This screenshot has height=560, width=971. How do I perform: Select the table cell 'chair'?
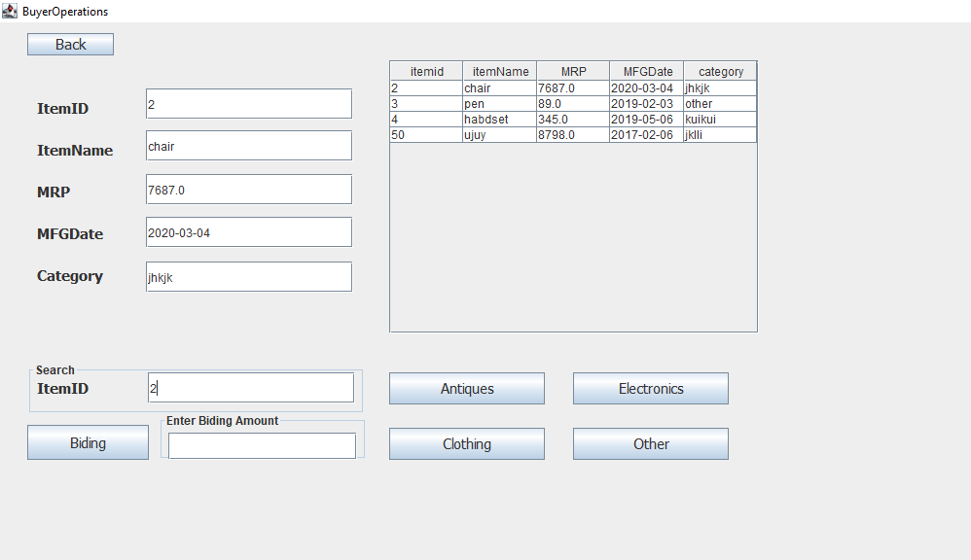pos(500,88)
